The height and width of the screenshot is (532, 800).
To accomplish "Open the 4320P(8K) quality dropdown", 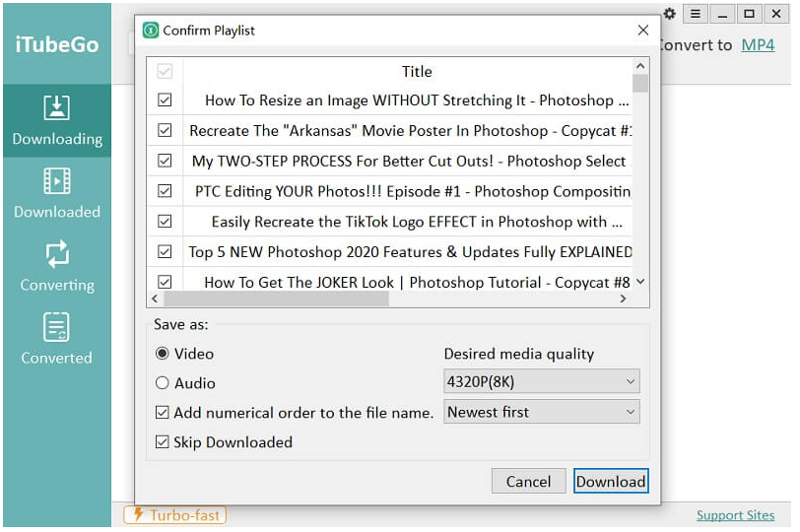I will click(541, 381).
